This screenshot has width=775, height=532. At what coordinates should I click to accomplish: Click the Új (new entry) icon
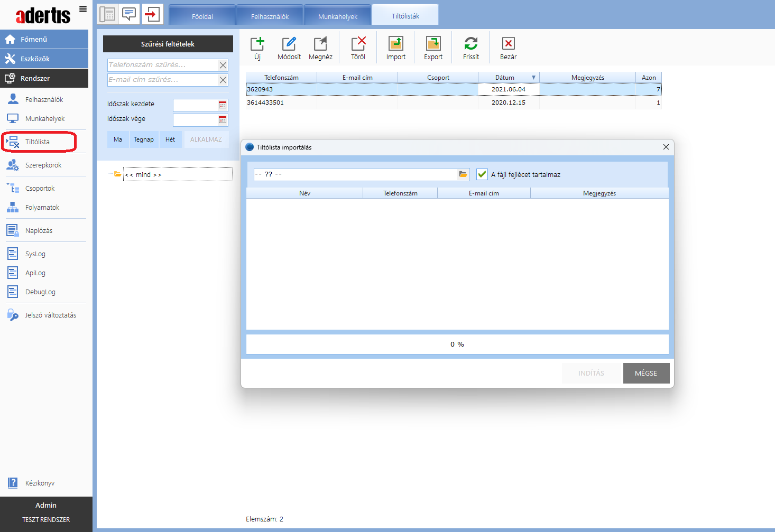coord(257,44)
